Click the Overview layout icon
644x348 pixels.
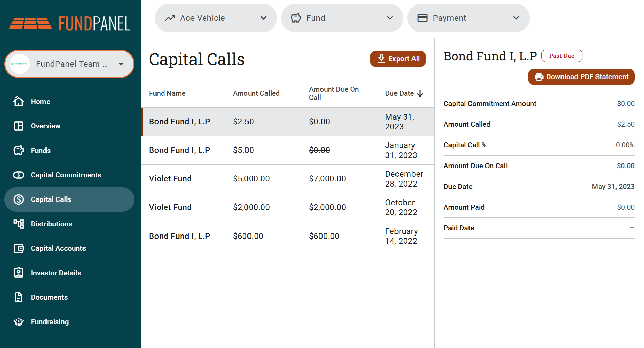pyautogui.click(x=19, y=126)
